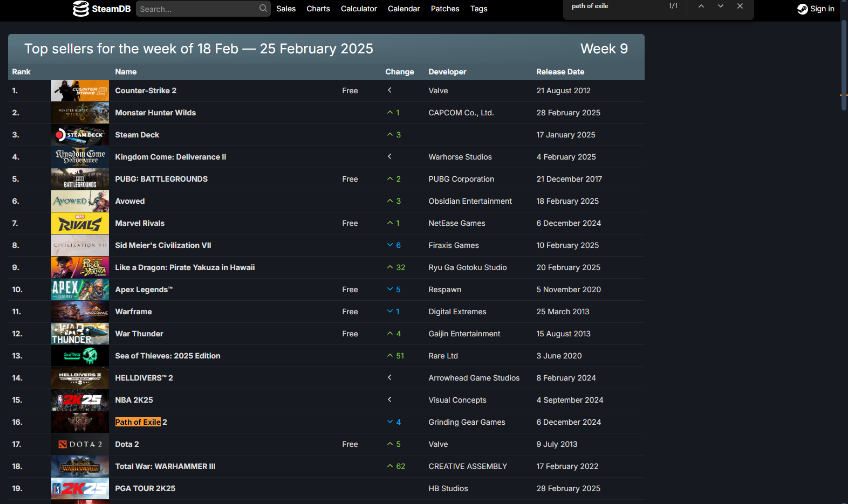Click CAPCOM Co., Ltd. developer cell
This screenshot has width=848, height=504.
click(461, 113)
